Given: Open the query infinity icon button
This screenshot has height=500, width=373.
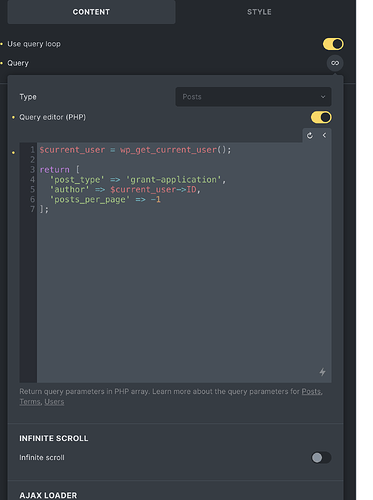Looking at the screenshot, I should 335,63.
